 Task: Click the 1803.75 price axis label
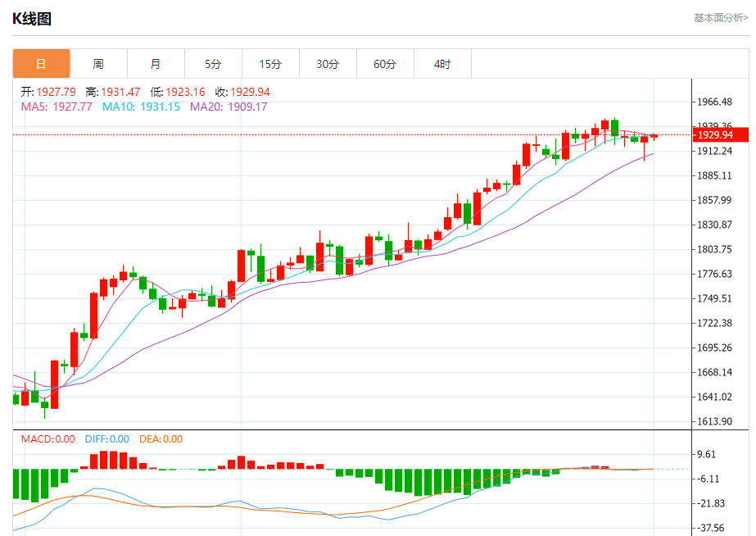[x=714, y=249]
